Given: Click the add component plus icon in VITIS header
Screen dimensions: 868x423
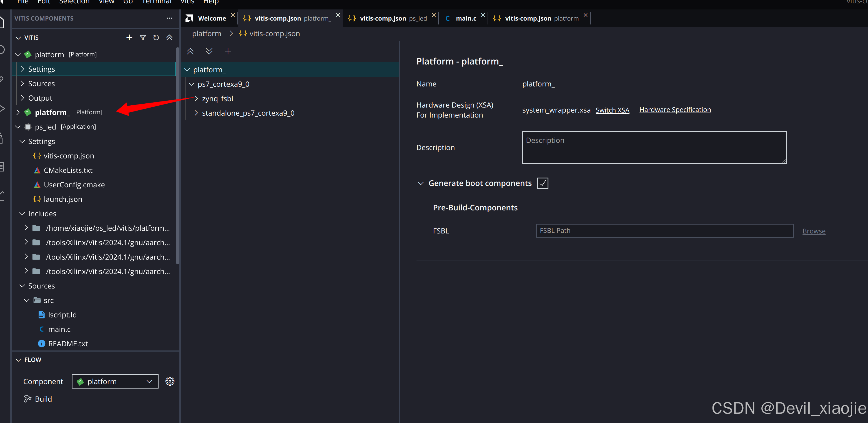Looking at the screenshot, I should [x=129, y=38].
